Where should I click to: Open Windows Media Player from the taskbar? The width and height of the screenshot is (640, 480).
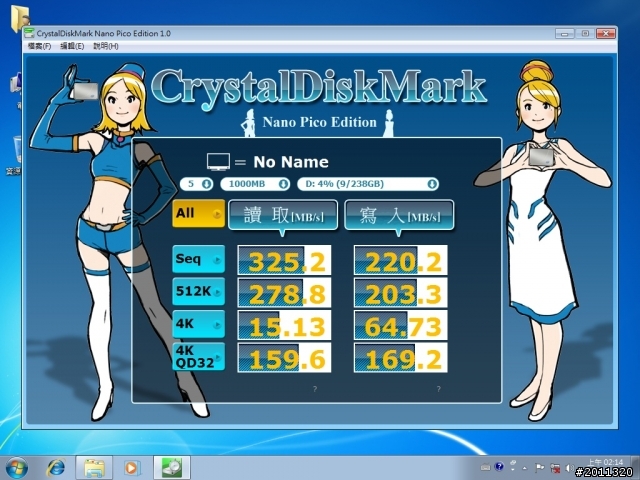click(x=131, y=468)
